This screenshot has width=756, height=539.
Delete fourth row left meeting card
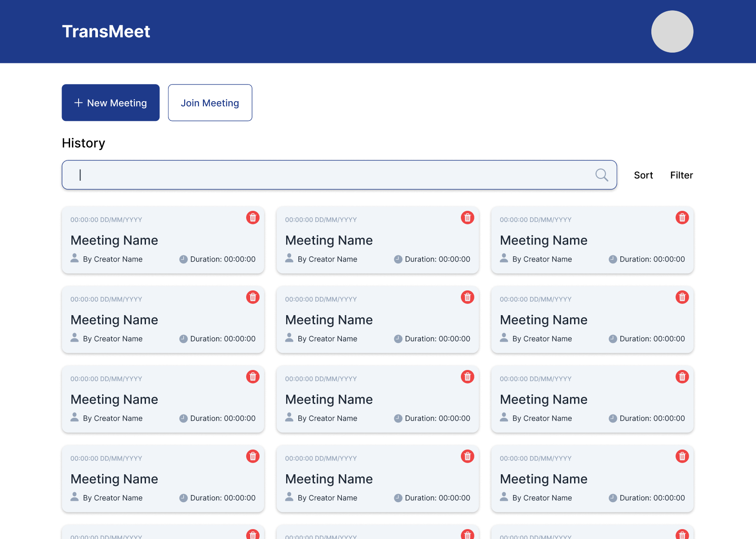pyautogui.click(x=253, y=456)
